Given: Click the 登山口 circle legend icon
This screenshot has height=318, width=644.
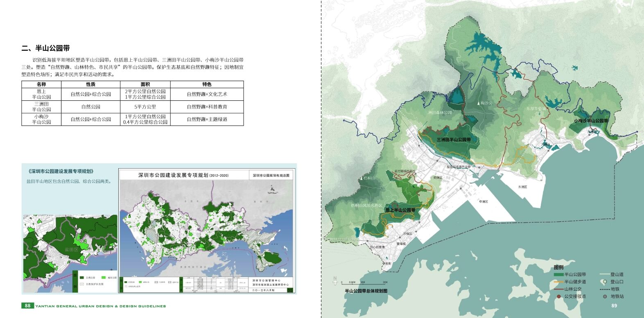Looking at the screenshot, I should [605, 282].
